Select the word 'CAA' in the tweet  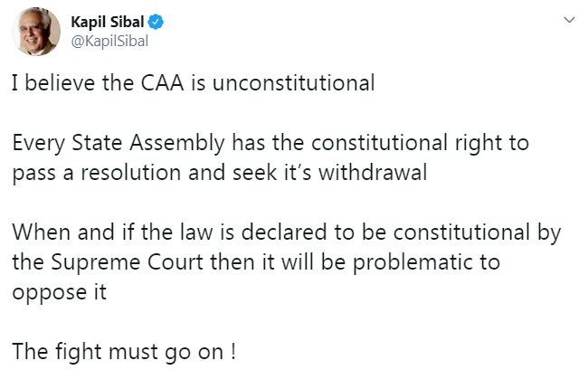tap(162, 83)
